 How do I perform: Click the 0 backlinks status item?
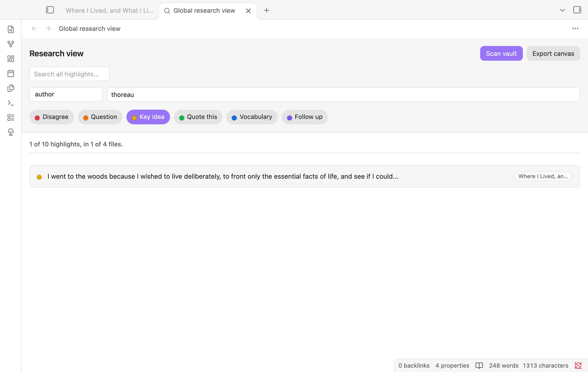tap(414, 365)
